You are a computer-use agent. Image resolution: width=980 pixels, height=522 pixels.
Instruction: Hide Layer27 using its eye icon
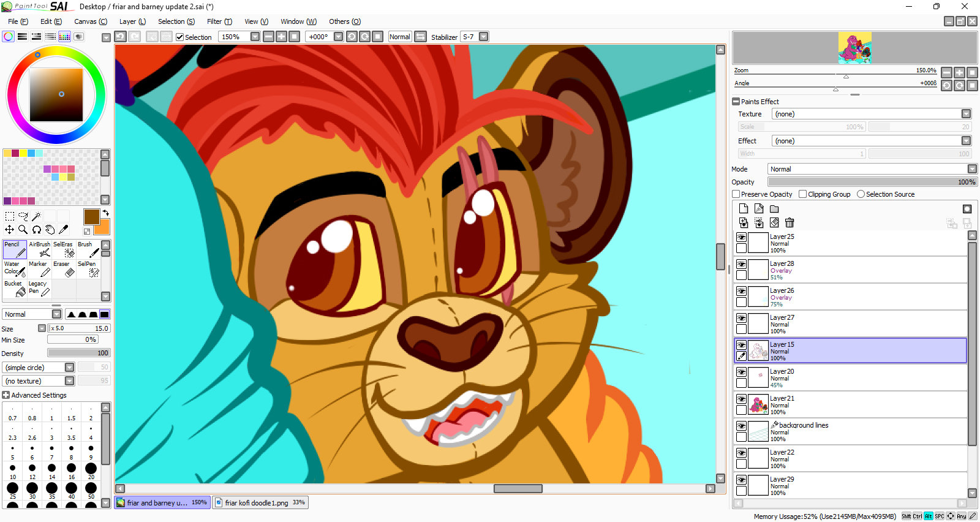coord(741,319)
